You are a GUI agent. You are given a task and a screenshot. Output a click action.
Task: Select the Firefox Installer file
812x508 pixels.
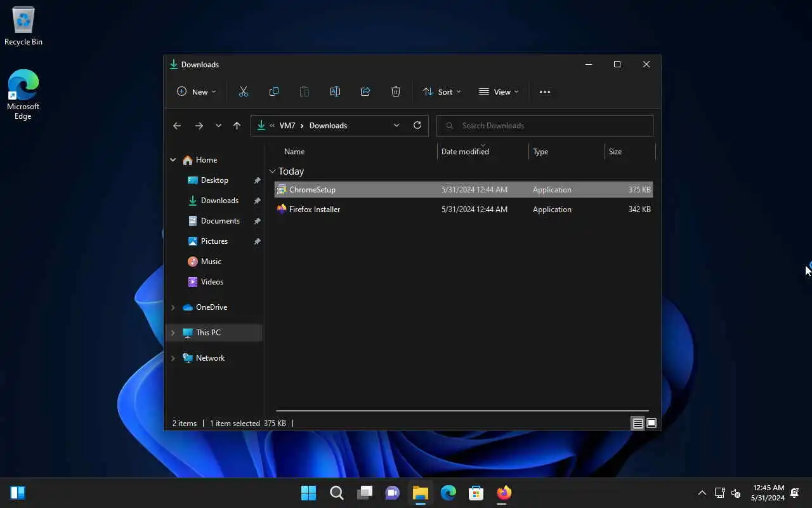(464, 210)
